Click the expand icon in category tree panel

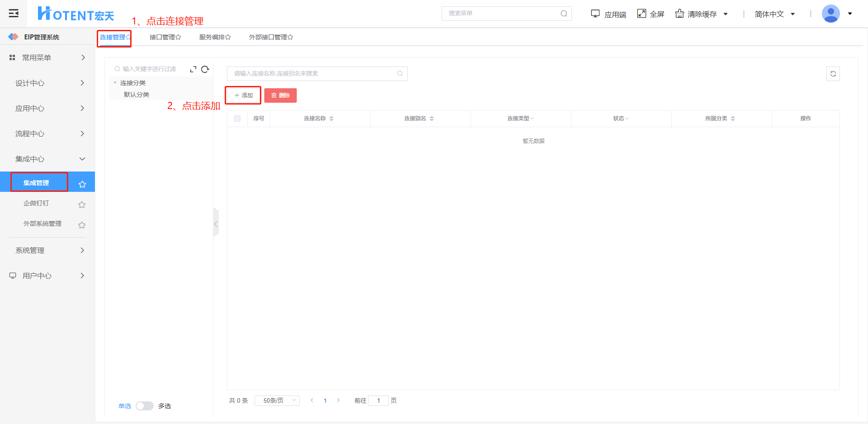click(x=193, y=69)
